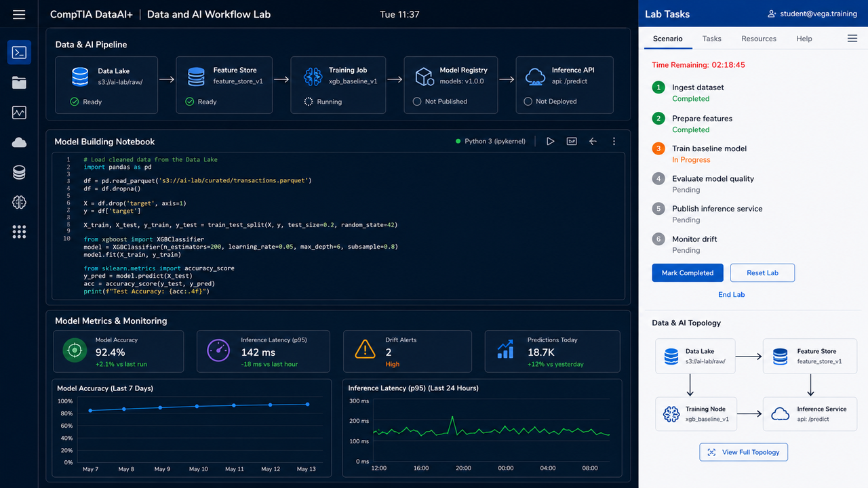Screen dimensions: 868x488
Task: Click the May 7 accuracy data point
Action: pyautogui.click(x=90, y=411)
